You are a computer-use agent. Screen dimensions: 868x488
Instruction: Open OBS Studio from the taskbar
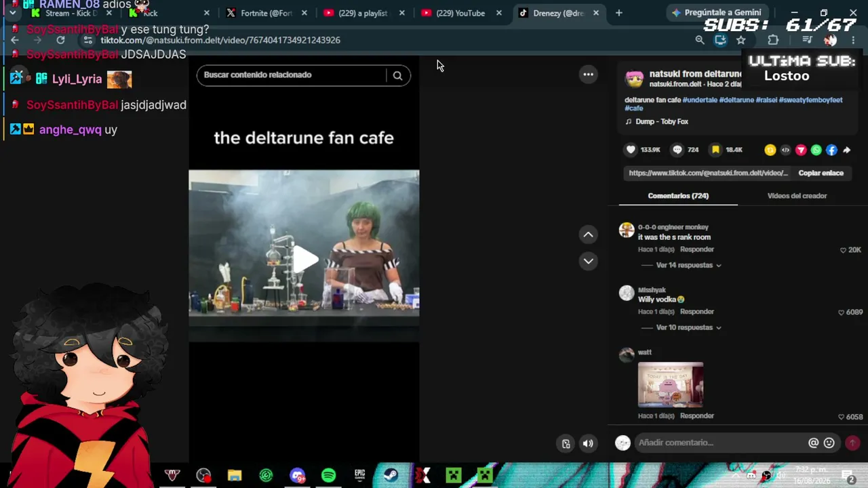click(x=203, y=476)
